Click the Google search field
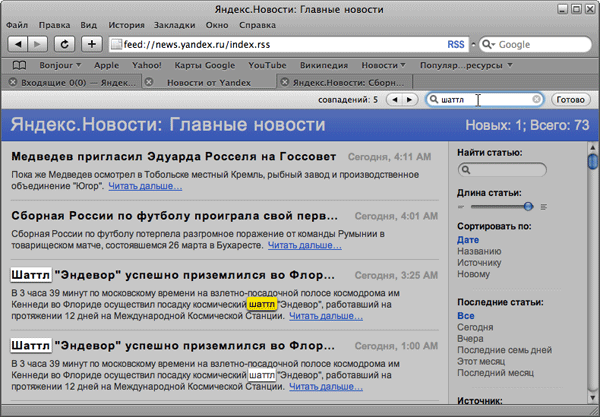 [x=535, y=44]
